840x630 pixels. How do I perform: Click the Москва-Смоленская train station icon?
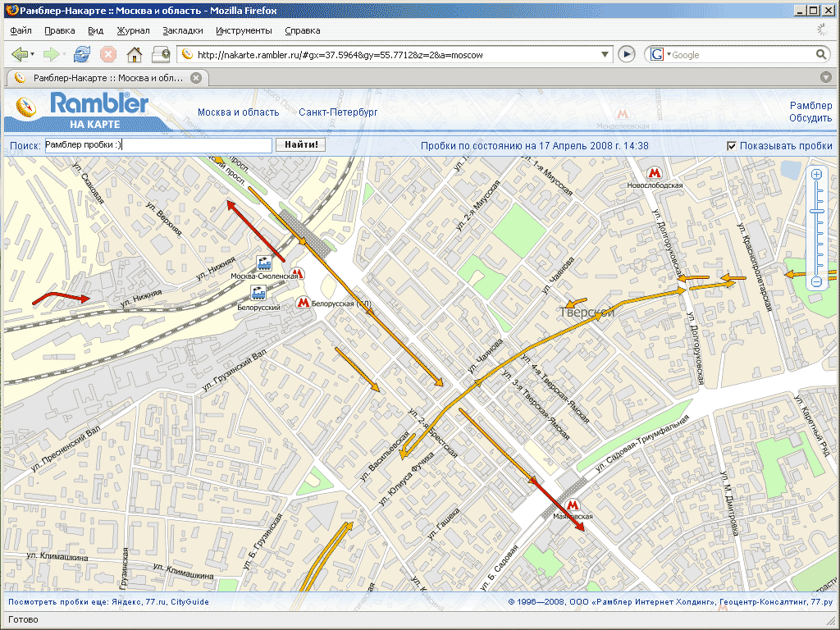263,264
